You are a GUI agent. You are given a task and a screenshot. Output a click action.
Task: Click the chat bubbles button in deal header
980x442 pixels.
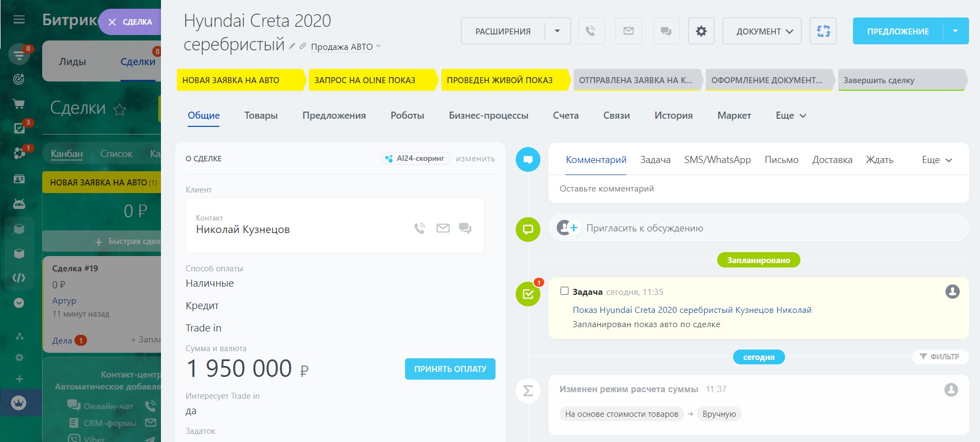point(666,31)
